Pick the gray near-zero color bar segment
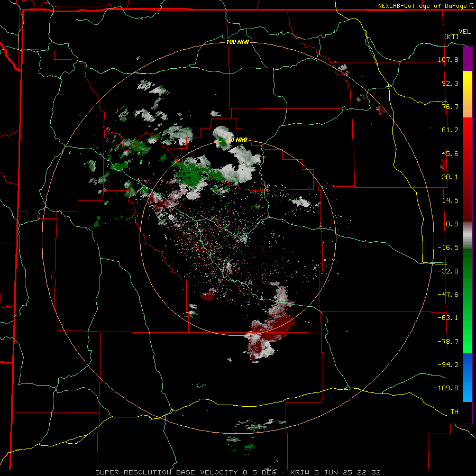This screenshot has height=476, width=476. coord(467,235)
